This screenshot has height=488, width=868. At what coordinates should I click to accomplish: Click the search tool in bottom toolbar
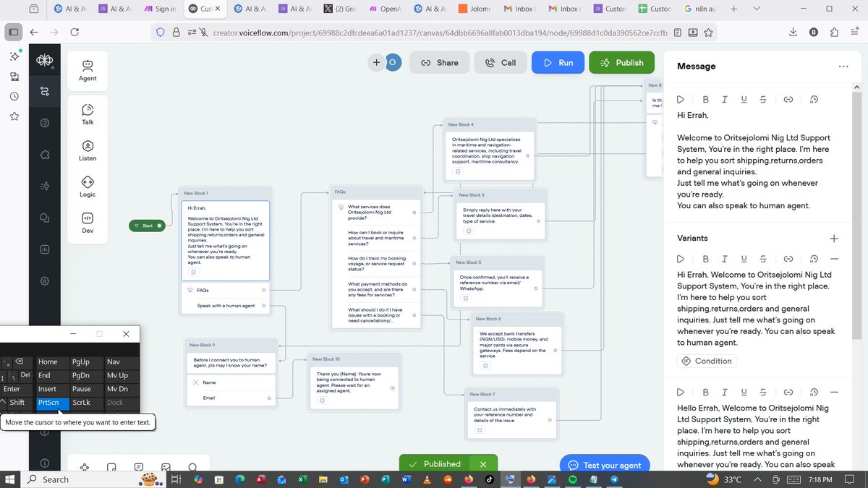point(192,468)
